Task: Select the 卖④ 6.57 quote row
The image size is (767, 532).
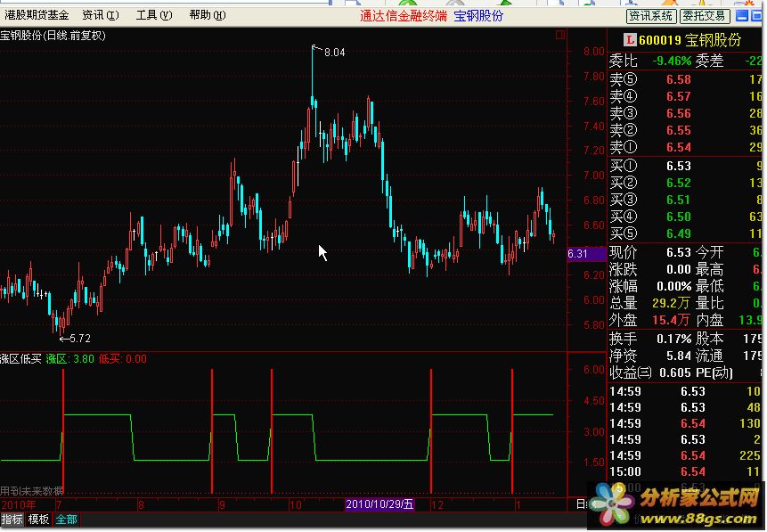Action: tap(685, 96)
